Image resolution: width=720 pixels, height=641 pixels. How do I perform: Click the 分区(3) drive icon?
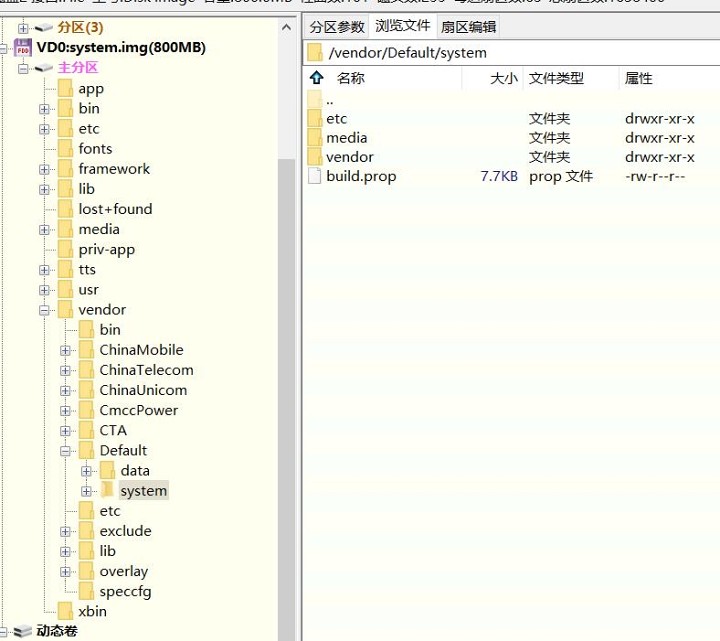(44, 28)
